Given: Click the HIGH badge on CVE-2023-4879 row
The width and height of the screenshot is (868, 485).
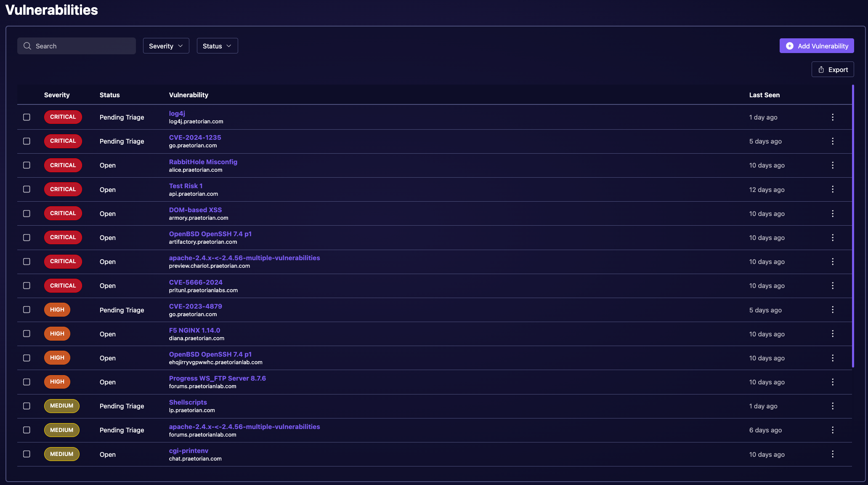Looking at the screenshot, I should 57,309.
